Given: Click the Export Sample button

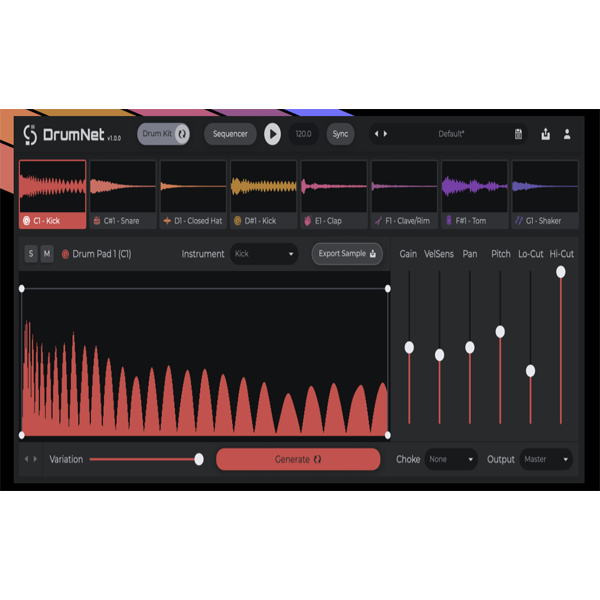Looking at the screenshot, I should click(347, 254).
